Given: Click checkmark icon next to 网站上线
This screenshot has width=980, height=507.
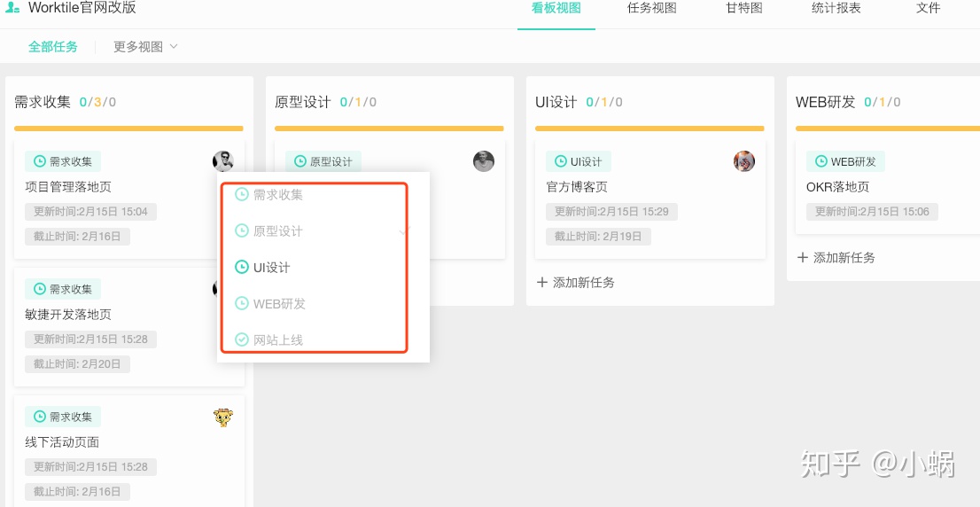Looking at the screenshot, I should tap(241, 340).
